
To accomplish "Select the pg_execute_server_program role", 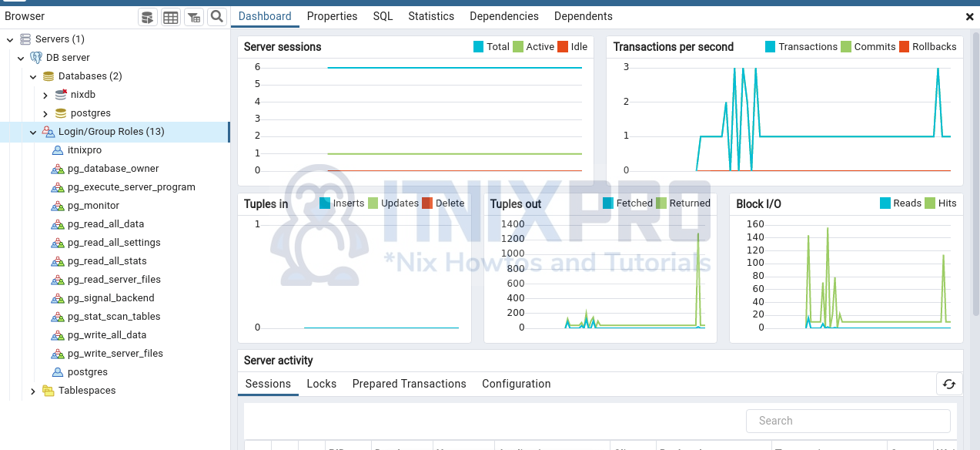I will (x=132, y=187).
